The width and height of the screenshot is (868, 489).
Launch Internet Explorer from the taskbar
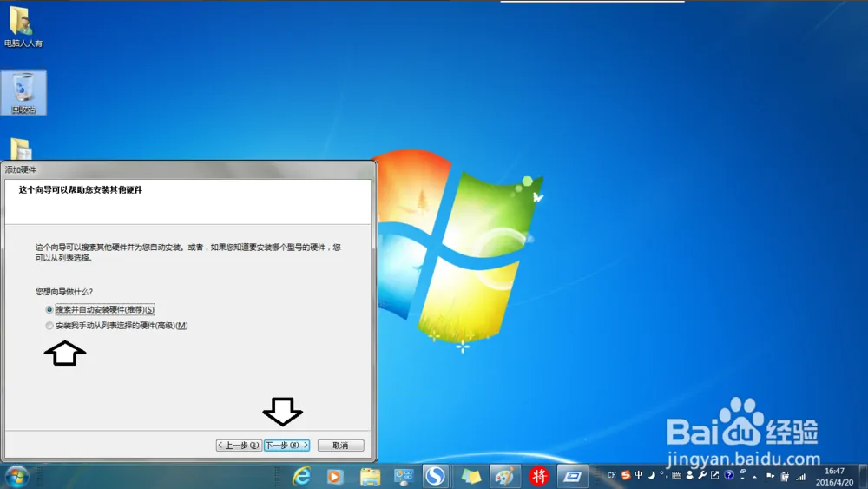[302, 476]
